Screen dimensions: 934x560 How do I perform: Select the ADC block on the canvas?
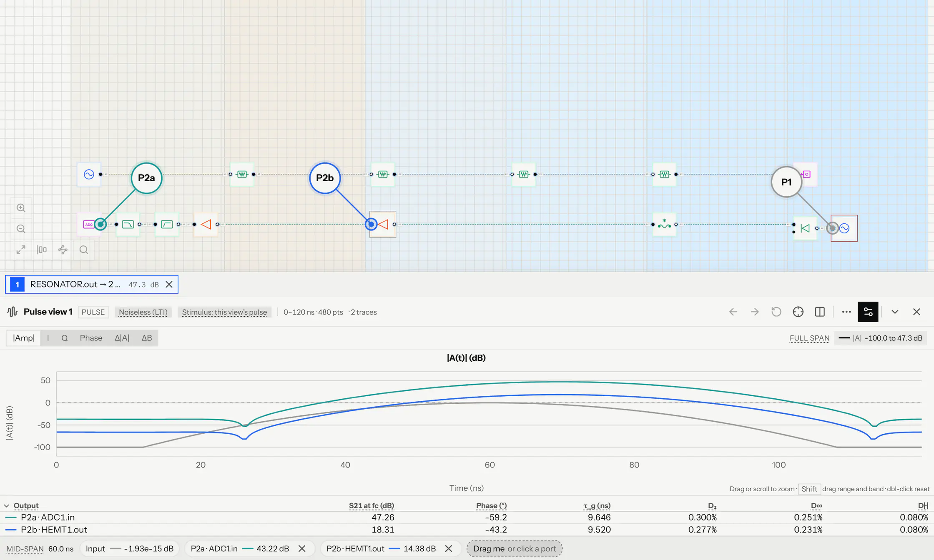pos(88,224)
